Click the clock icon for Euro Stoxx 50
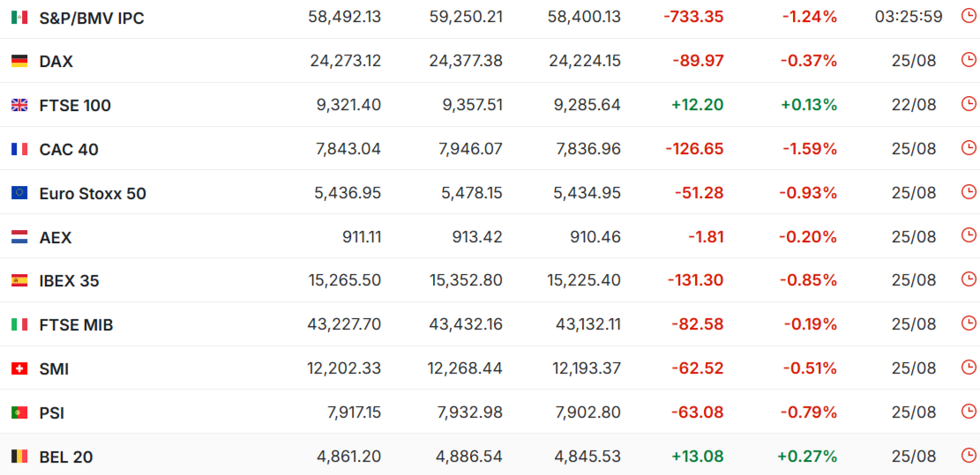Image resolution: width=980 pixels, height=475 pixels. (x=968, y=191)
